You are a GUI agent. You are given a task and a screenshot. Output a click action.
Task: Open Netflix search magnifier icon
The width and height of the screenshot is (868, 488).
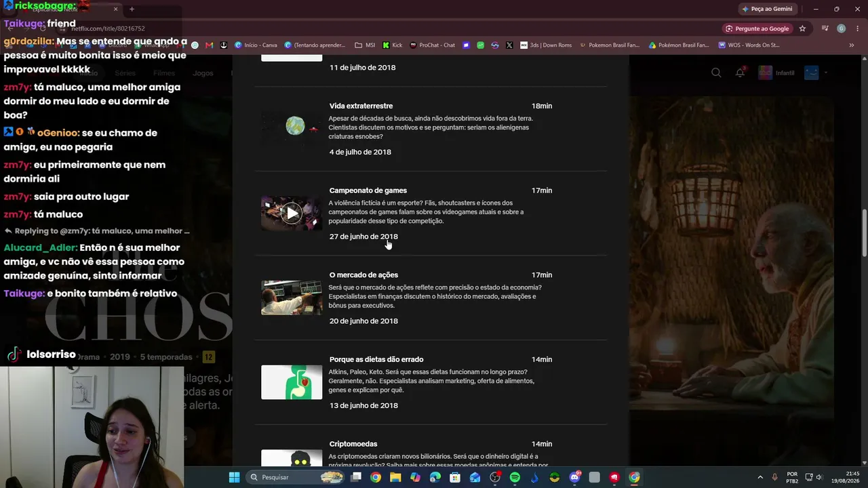tap(716, 73)
